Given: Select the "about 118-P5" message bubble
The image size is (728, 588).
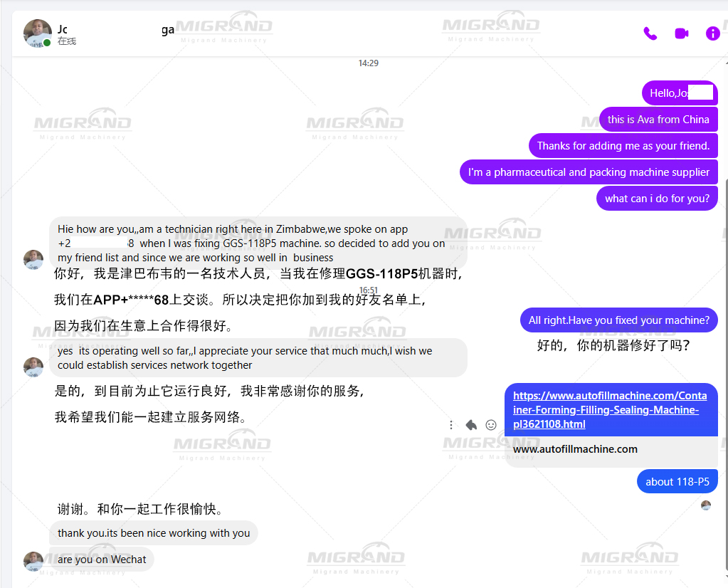Looking at the screenshot, I should [x=677, y=482].
